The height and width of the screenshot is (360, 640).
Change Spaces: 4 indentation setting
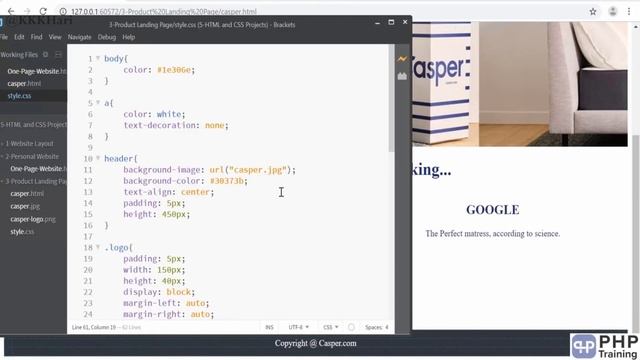coord(377,327)
